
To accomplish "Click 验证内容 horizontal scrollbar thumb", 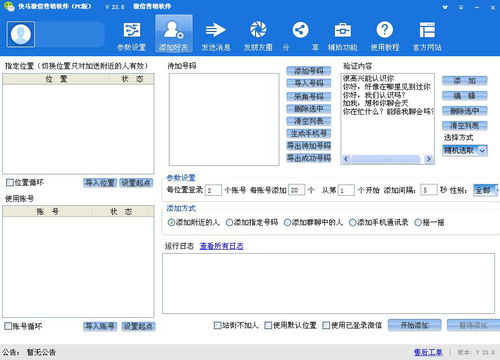I will (x=386, y=159).
